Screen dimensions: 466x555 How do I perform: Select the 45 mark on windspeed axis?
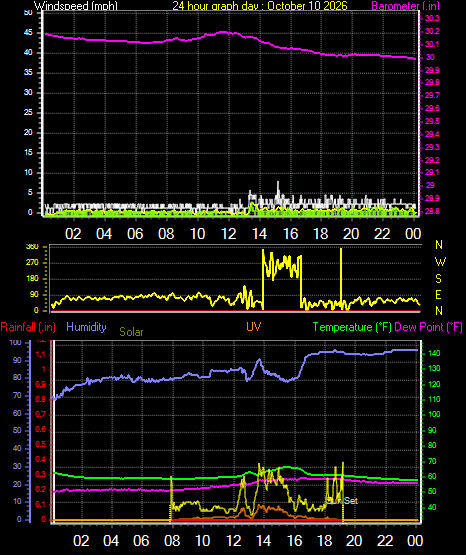(x=28, y=33)
